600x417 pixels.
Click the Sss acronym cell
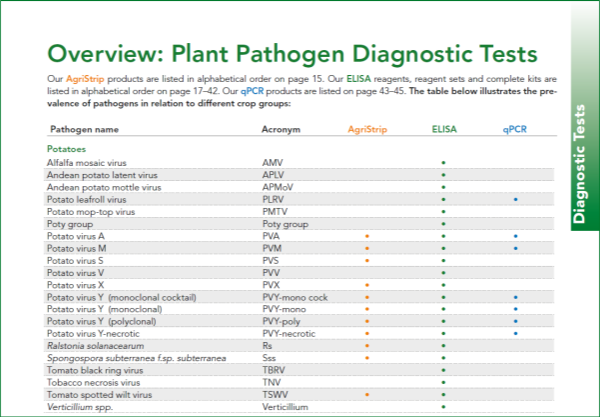tap(269, 358)
